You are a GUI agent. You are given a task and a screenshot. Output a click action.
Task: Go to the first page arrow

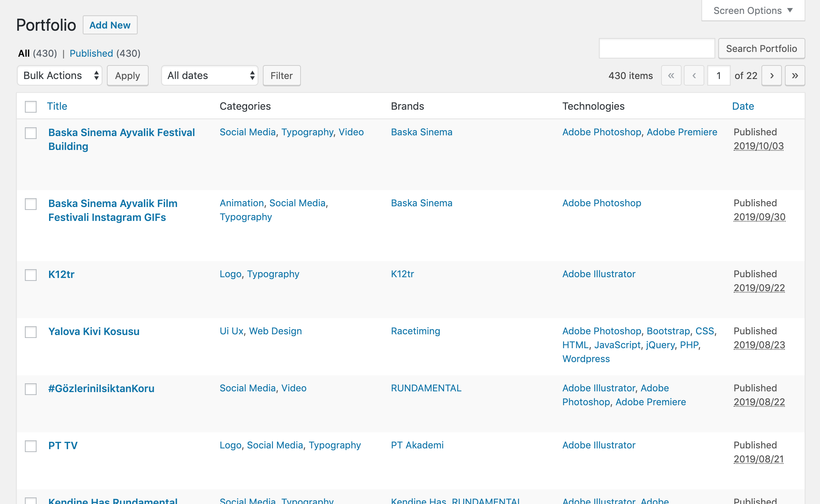[671, 76]
